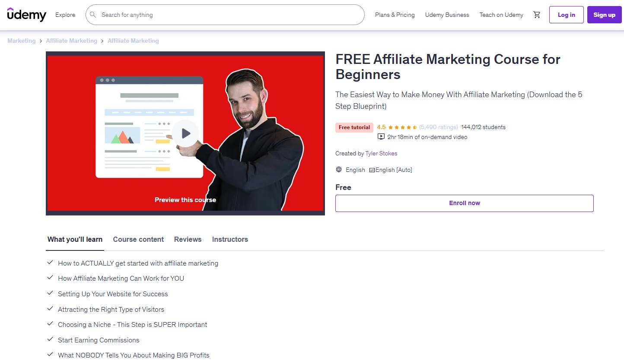Click Preview this course text
Image resolution: width=624 pixels, height=364 pixels.
(185, 200)
